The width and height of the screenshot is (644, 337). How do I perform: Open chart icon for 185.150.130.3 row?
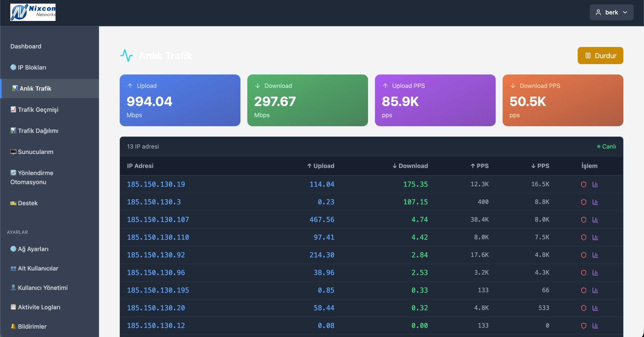tap(595, 202)
